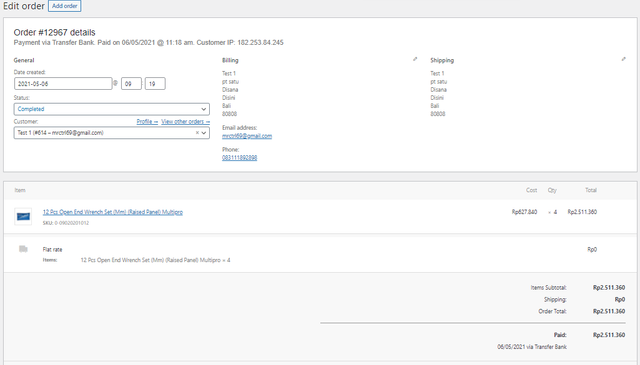Open the product thumbnail for the Wrench Set
The image size is (640, 365).
pyautogui.click(x=23, y=216)
